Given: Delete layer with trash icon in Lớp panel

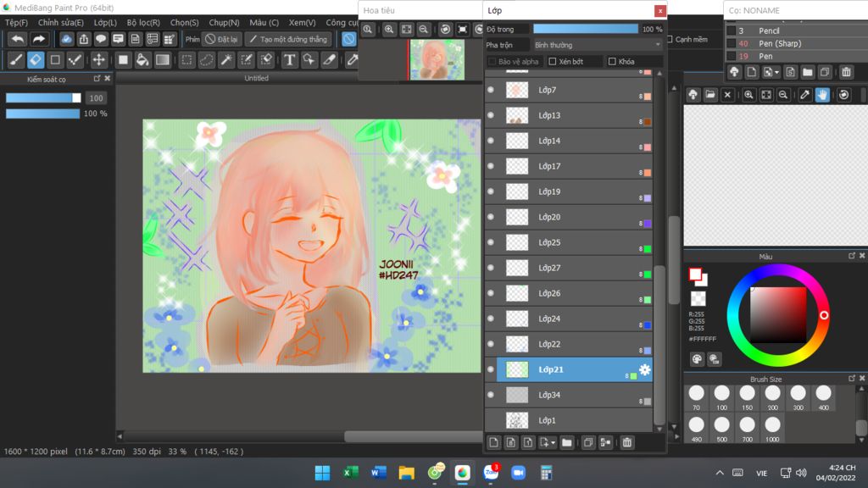Looking at the screenshot, I should tap(626, 442).
